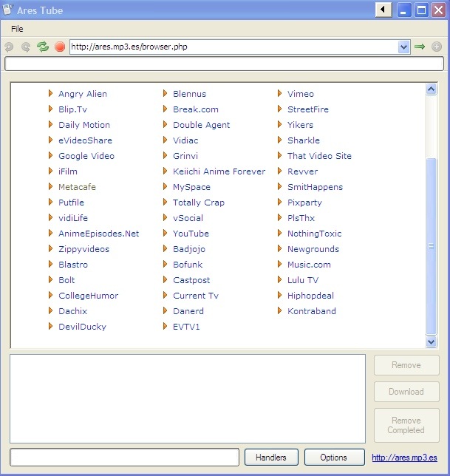Screen dimensions: 450x476
Task: Open the URL address dropdown arrow
Action: [403, 47]
